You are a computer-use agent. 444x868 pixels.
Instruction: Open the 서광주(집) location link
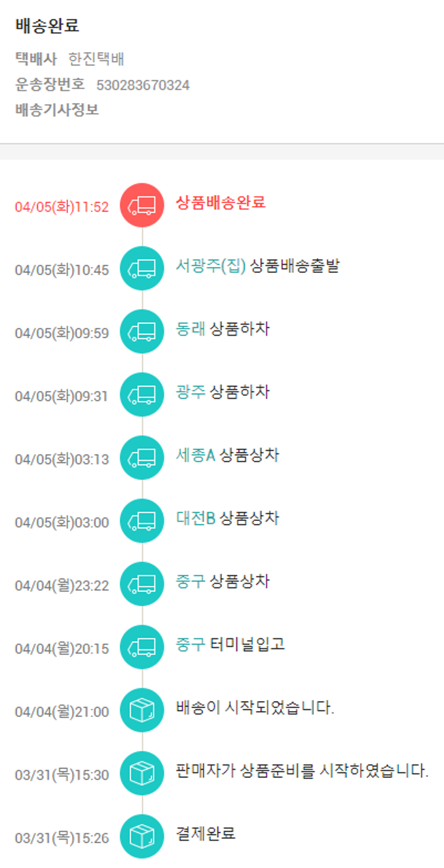coord(210,266)
